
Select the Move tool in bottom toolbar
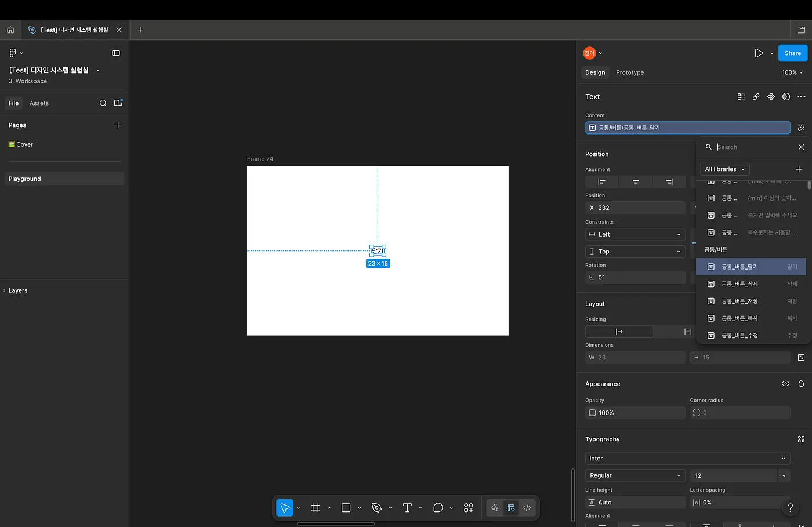point(285,508)
